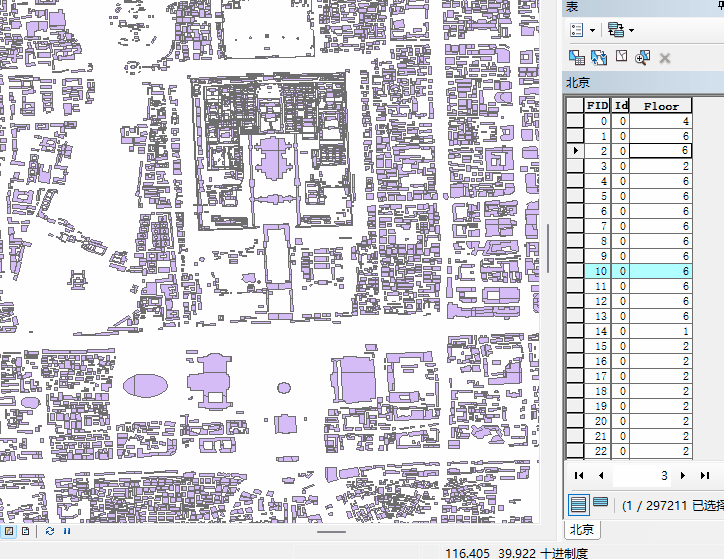Click the Floor cell of FID 14

click(661, 331)
